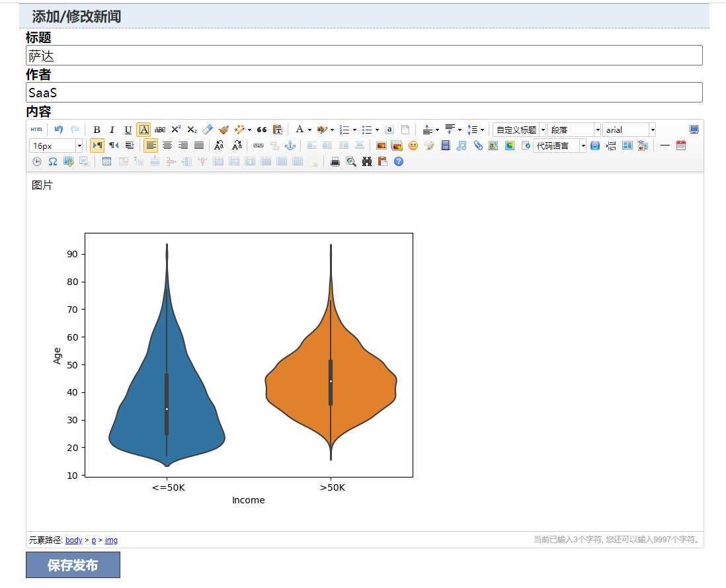Screen dimensions: 726x588
Task: Insert a table
Action: pyautogui.click(x=106, y=161)
